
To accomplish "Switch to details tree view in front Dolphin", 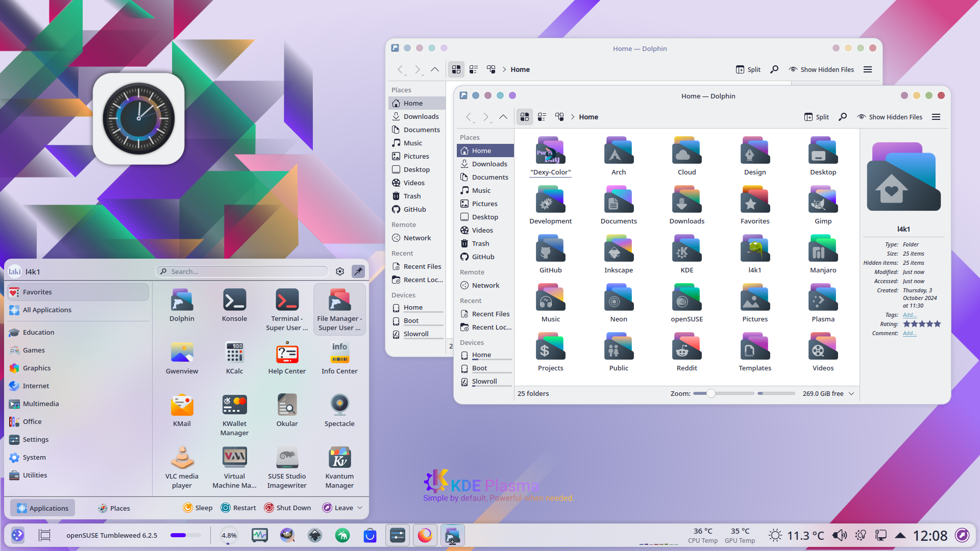I will [559, 117].
